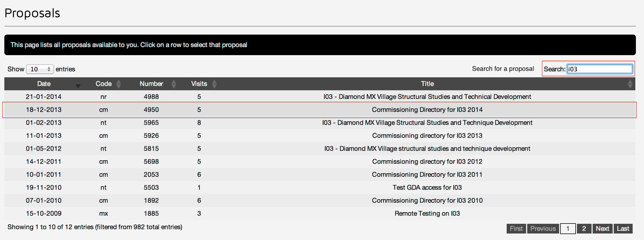Select page 1 of the proposal list
Image resolution: width=644 pixels, height=240 pixels.
coord(568,228)
